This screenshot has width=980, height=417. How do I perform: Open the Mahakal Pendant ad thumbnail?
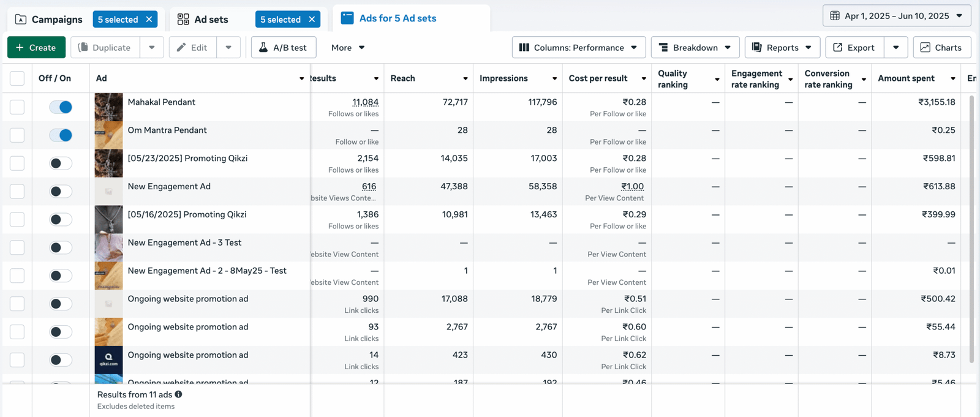click(108, 107)
